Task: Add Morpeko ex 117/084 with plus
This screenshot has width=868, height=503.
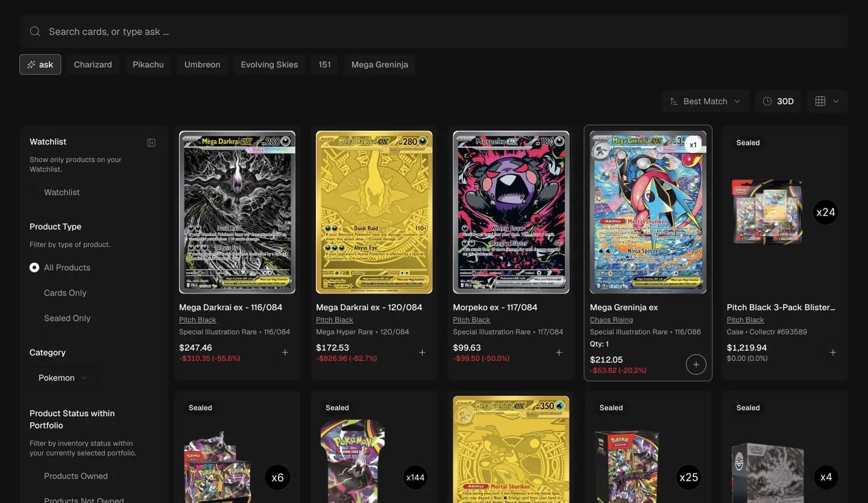Action: click(x=559, y=352)
